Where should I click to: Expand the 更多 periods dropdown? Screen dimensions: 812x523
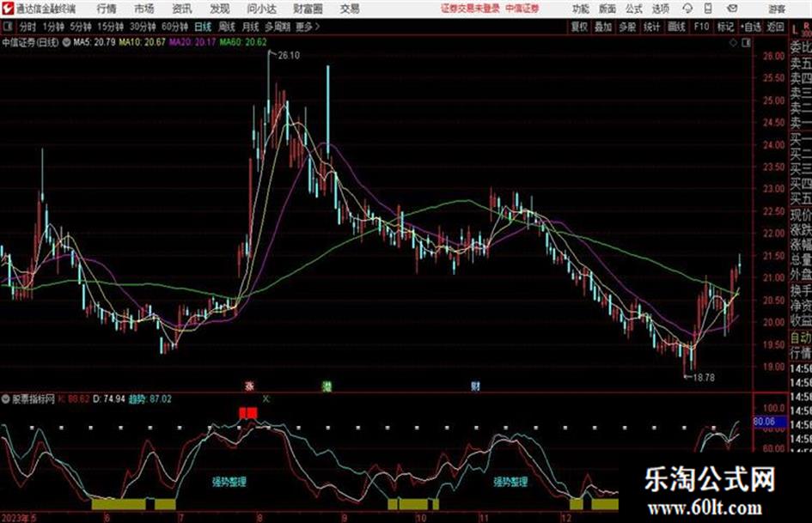click(x=308, y=27)
